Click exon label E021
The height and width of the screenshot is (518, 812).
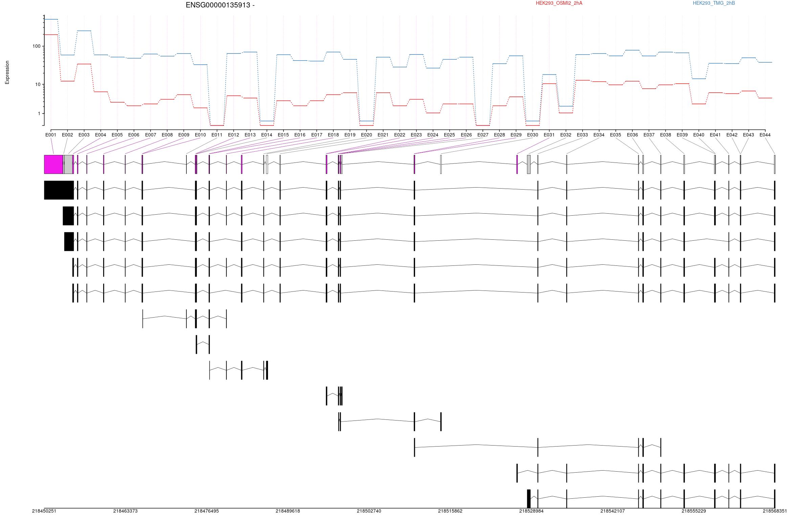point(383,135)
